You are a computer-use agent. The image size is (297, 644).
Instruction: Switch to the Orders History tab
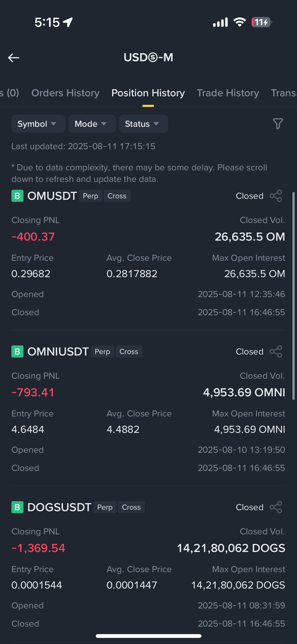(65, 93)
